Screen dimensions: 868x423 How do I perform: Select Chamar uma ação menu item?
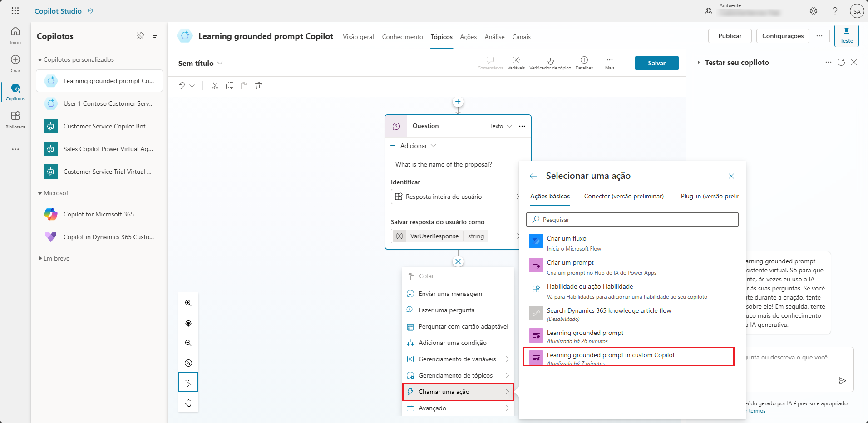[458, 392]
